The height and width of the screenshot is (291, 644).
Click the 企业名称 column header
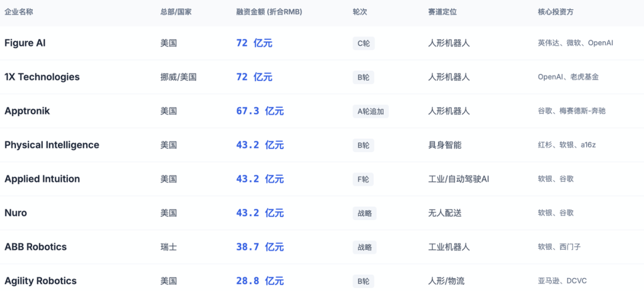[x=19, y=12]
